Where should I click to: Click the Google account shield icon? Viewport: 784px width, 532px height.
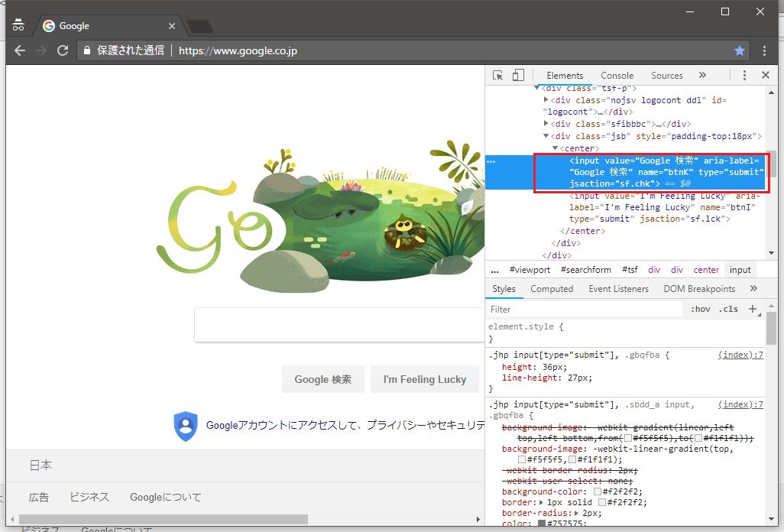pyautogui.click(x=186, y=426)
